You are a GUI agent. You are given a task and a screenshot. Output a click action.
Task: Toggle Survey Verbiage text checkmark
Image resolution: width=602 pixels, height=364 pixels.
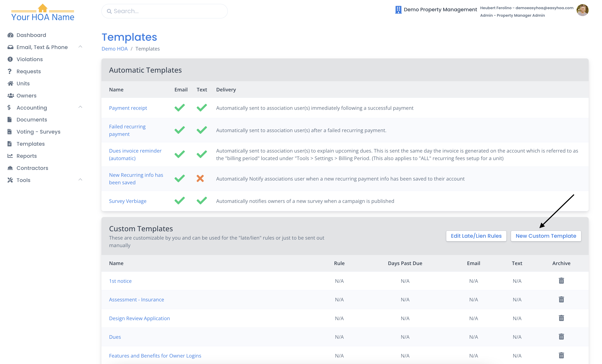tap(202, 201)
